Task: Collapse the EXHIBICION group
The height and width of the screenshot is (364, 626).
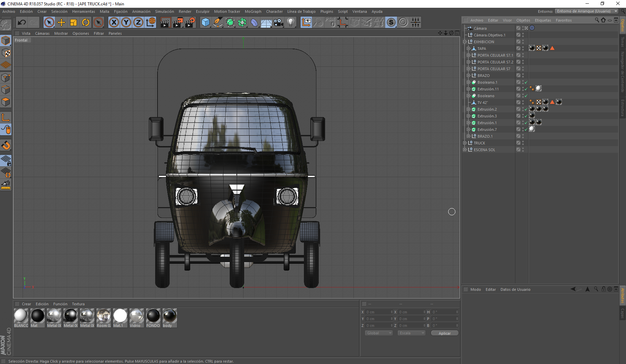Action: [x=465, y=42]
